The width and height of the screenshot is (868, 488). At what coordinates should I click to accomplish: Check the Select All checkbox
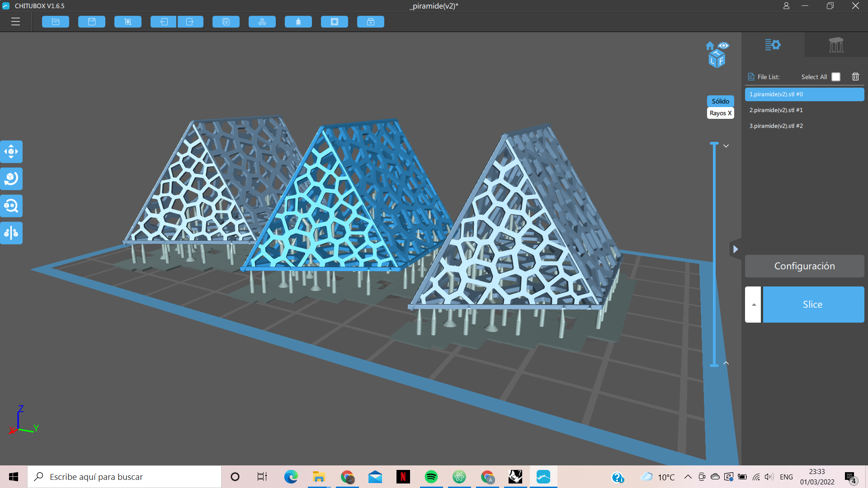click(x=836, y=77)
